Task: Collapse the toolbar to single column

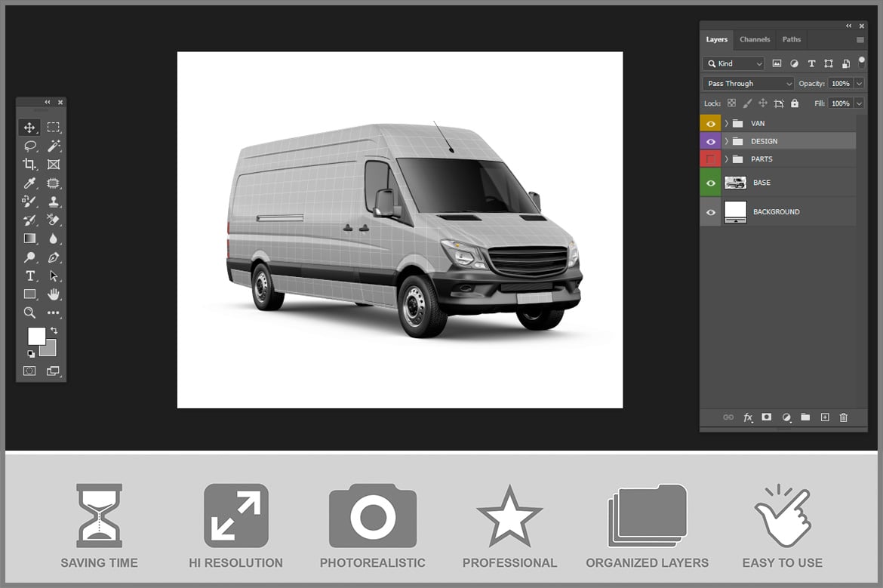Action: 48,102
